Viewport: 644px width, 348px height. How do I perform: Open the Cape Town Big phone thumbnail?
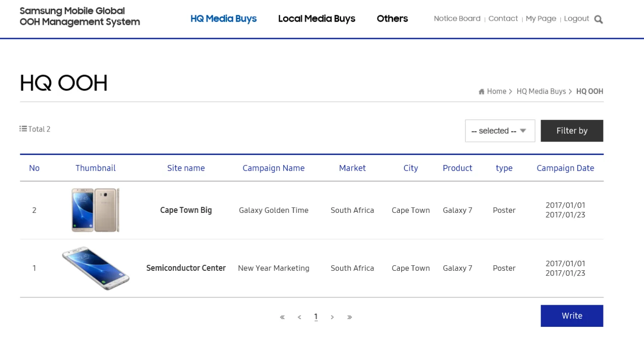tap(96, 210)
